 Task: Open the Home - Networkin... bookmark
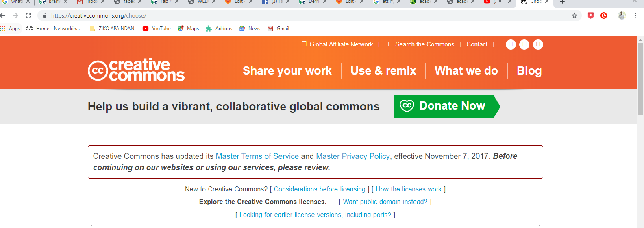[53, 28]
